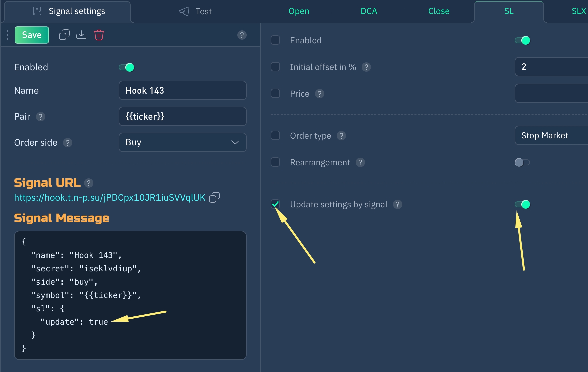Show help for Initial offset in %
This screenshot has width=588, height=372.
[x=366, y=67]
